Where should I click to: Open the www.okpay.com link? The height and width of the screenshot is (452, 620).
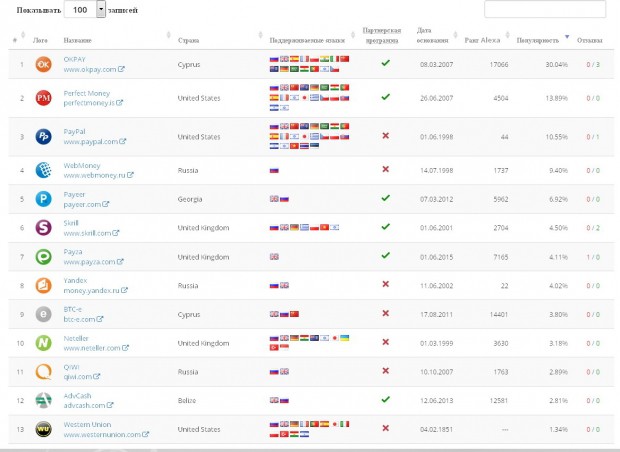[x=93, y=70]
